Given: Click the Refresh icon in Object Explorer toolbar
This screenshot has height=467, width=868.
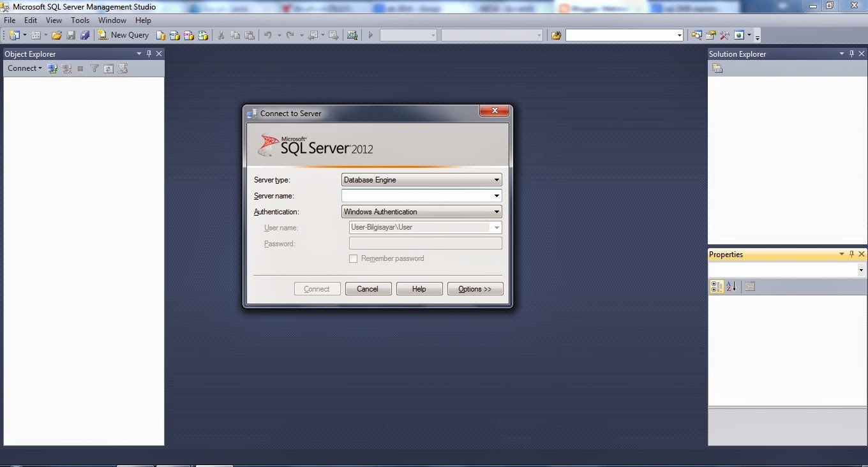Looking at the screenshot, I should pos(108,68).
